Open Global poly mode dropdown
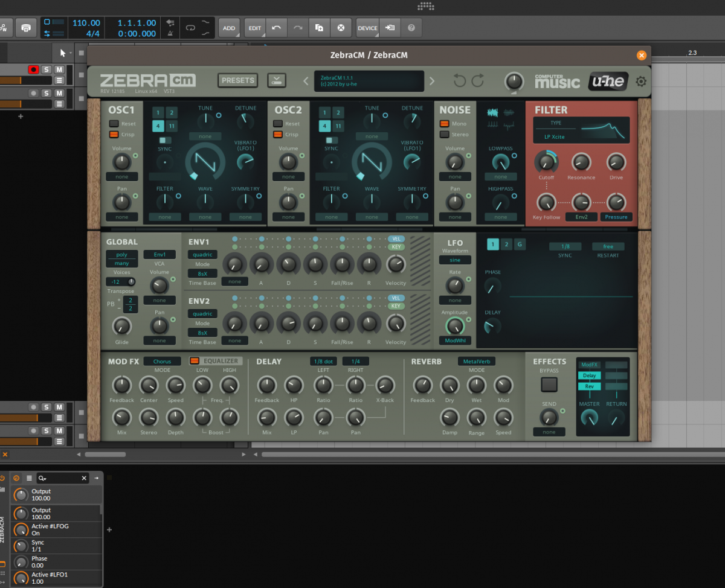Viewport: 725px width, 588px height. [x=122, y=255]
